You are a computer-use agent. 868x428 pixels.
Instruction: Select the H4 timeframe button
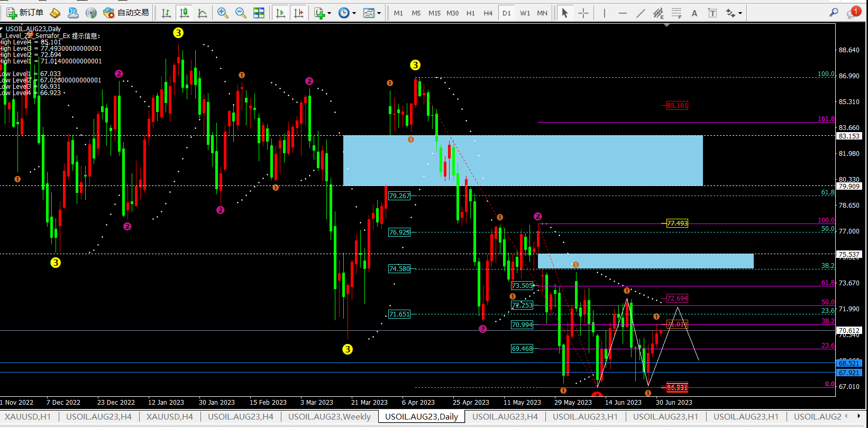pos(488,13)
